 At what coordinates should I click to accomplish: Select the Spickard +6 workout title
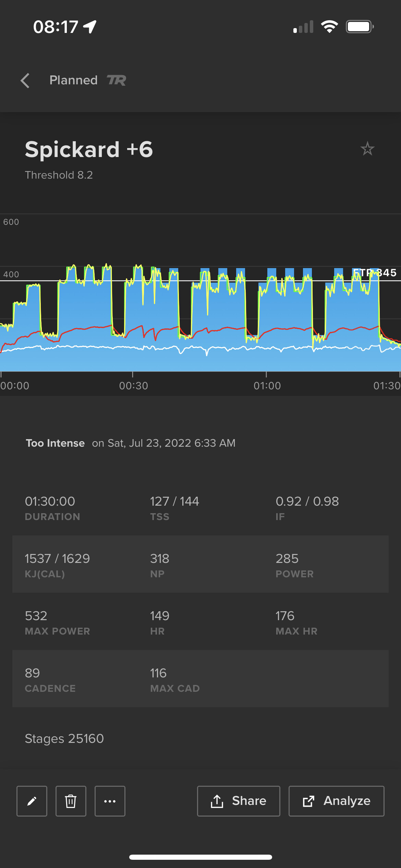(89, 149)
